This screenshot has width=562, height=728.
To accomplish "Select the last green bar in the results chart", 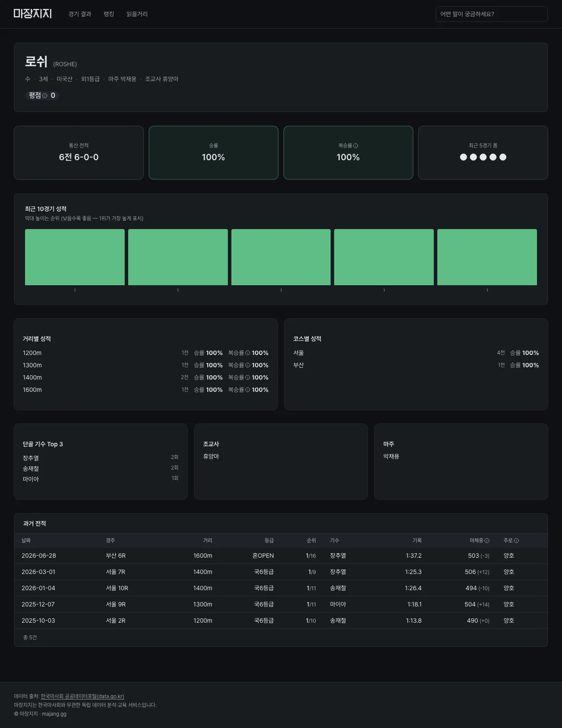I will click(487, 257).
